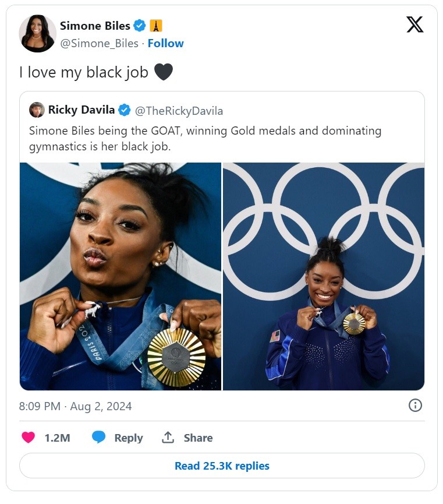The height and width of the screenshot is (504, 443).
Task: Open the left photo of the kiss pose
Action: coord(121,276)
